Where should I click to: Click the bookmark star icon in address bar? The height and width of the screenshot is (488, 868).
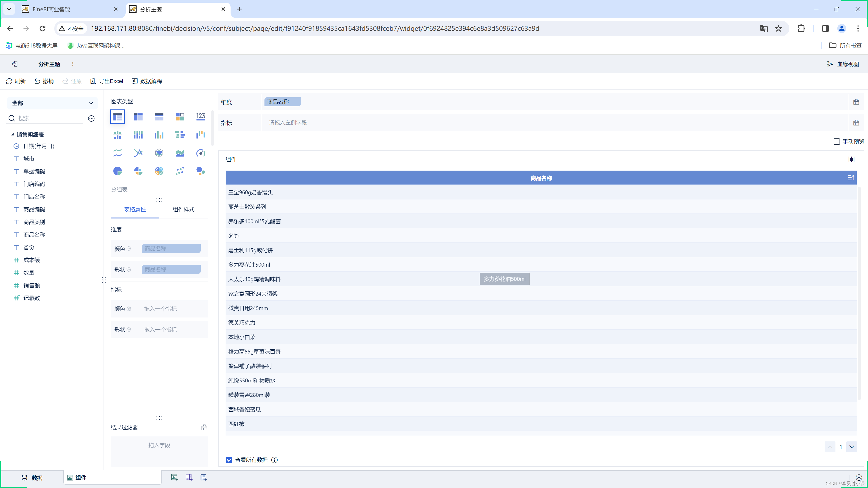pyautogui.click(x=778, y=28)
